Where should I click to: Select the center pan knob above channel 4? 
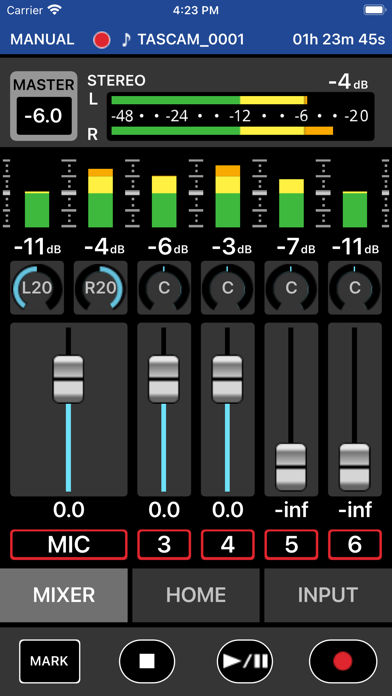tap(228, 288)
